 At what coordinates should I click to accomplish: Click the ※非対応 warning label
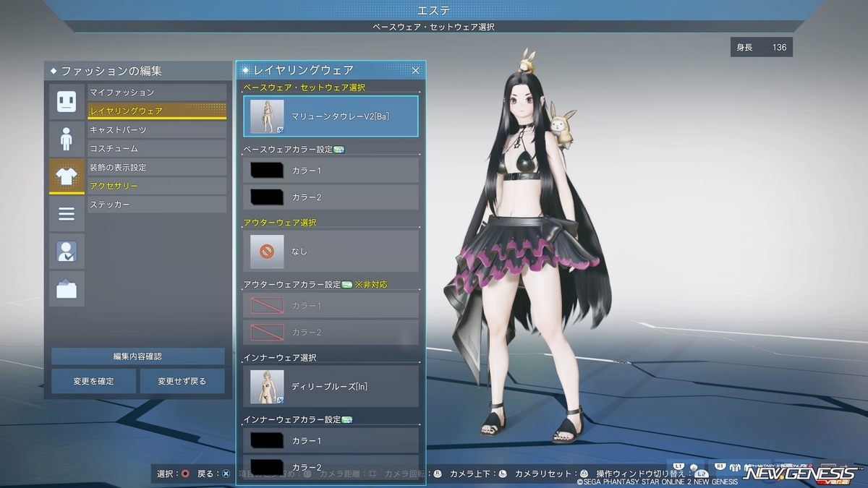click(x=371, y=285)
